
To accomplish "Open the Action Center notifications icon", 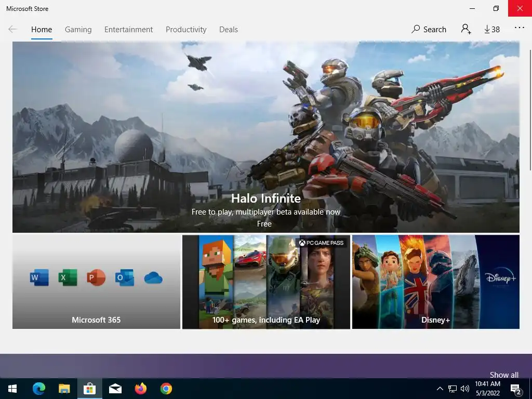I will [x=516, y=389].
